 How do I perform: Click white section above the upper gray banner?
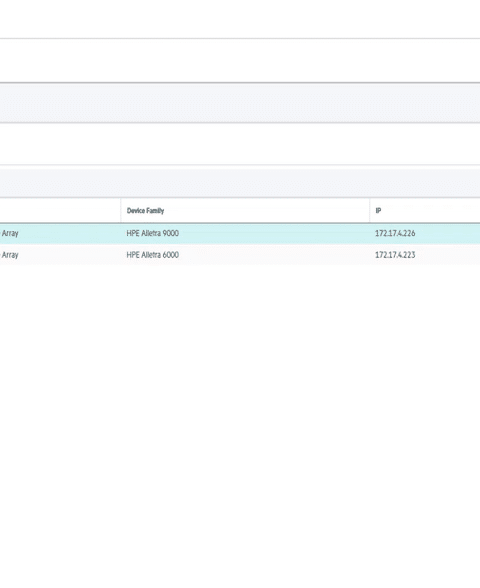click(x=240, y=60)
